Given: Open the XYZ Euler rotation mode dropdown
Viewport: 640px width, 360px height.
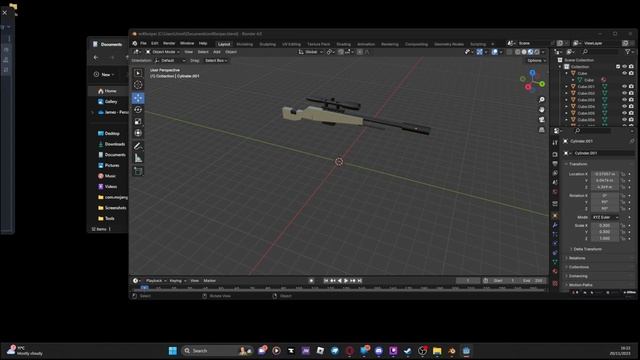Looking at the screenshot, I should pos(605,217).
